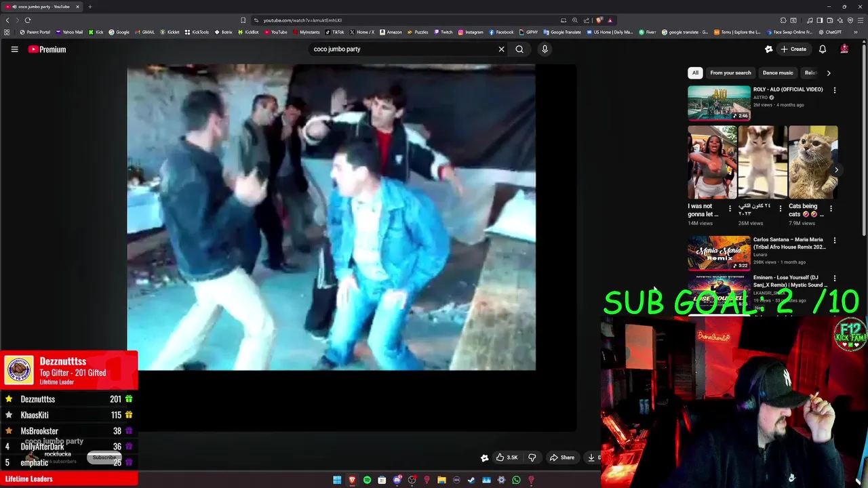Screen dimensions: 868x488
Task: Start voice search with the microphone
Action: pos(545,49)
